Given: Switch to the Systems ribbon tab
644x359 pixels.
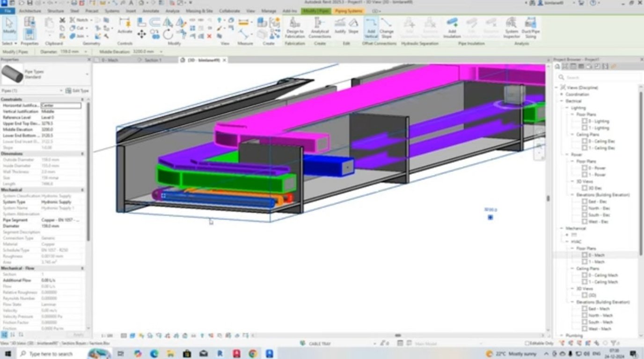Looking at the screenshot, I should [112, 11].
